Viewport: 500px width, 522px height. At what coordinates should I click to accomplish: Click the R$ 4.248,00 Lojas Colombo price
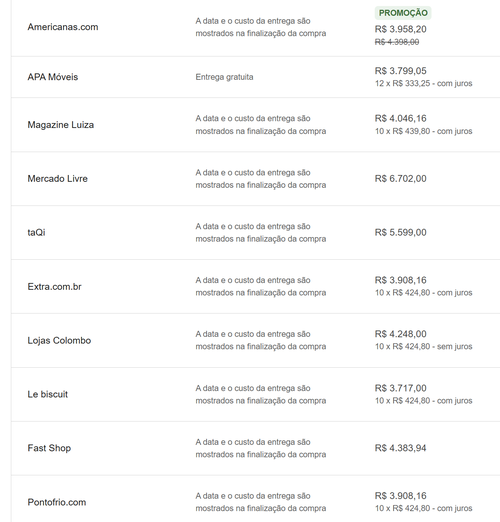point(400,334)
